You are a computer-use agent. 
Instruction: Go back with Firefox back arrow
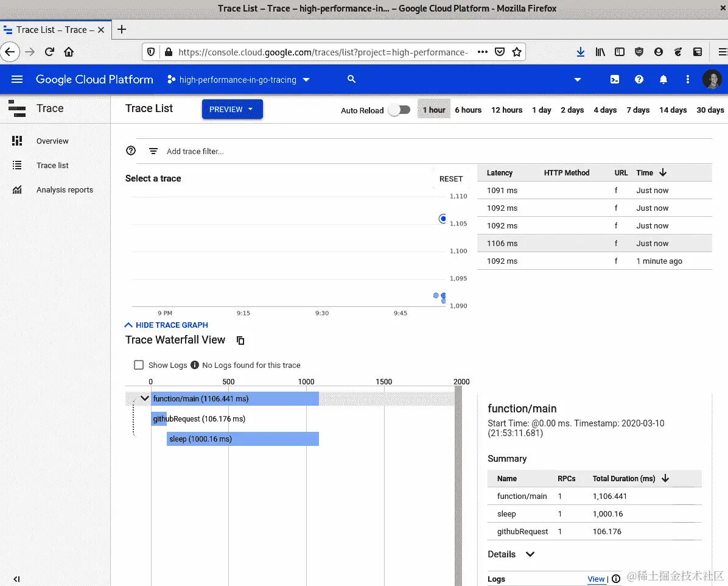(10, 52)
